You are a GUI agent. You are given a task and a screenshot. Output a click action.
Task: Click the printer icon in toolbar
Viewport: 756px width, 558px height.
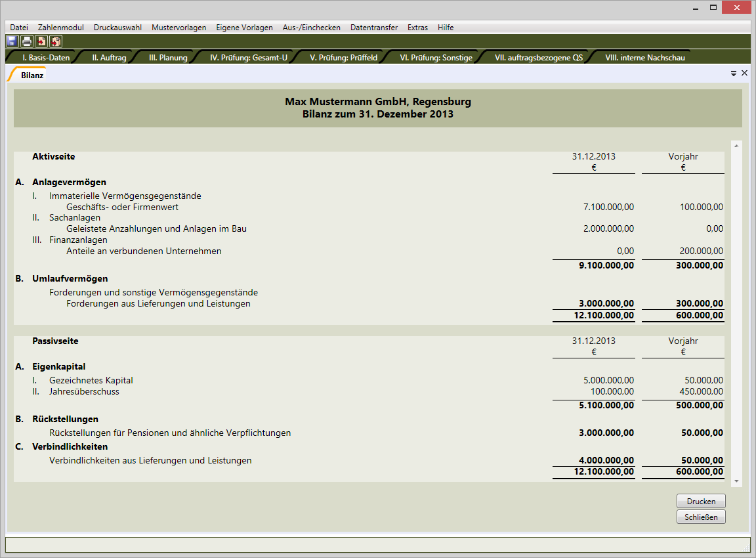tap(26, 41)
